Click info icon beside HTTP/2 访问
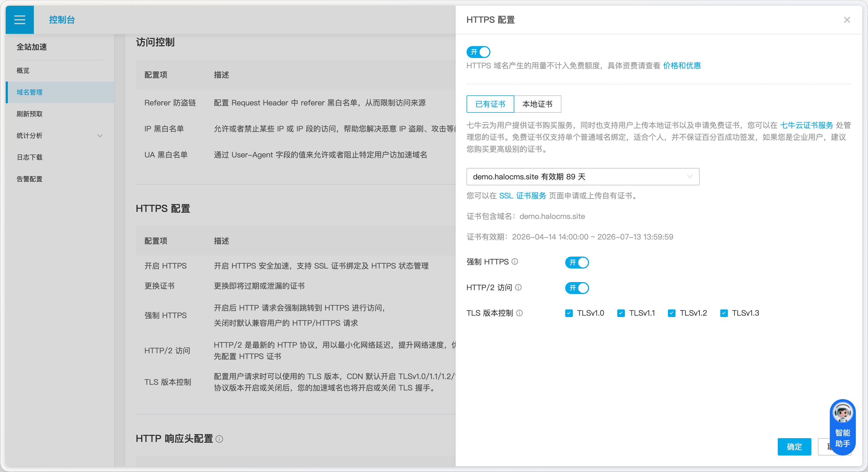 tap(519, 287)
